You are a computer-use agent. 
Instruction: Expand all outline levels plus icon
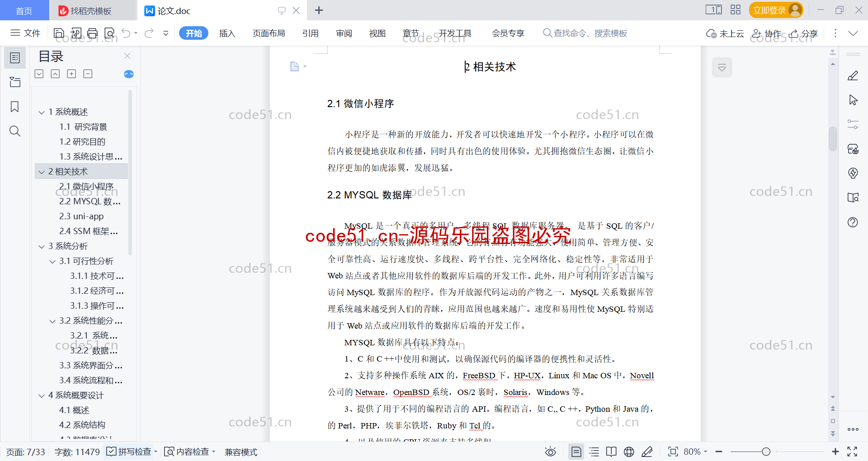point(71,74)
